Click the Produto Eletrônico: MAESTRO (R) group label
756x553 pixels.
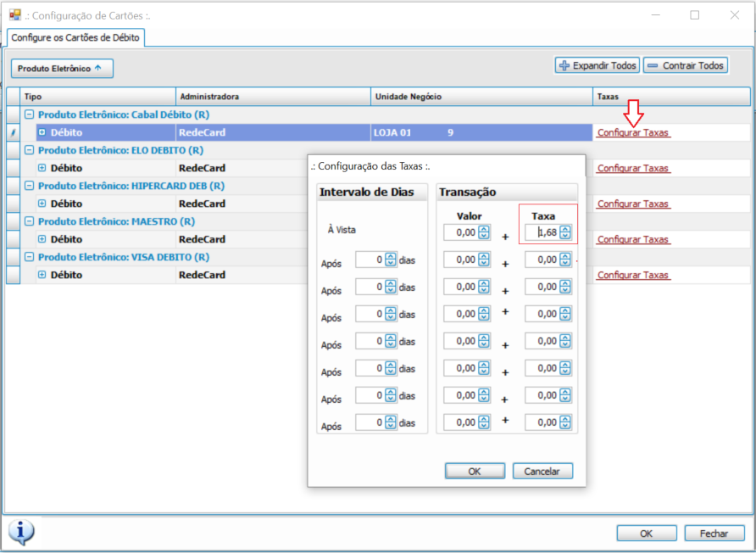tap(117, 221)
